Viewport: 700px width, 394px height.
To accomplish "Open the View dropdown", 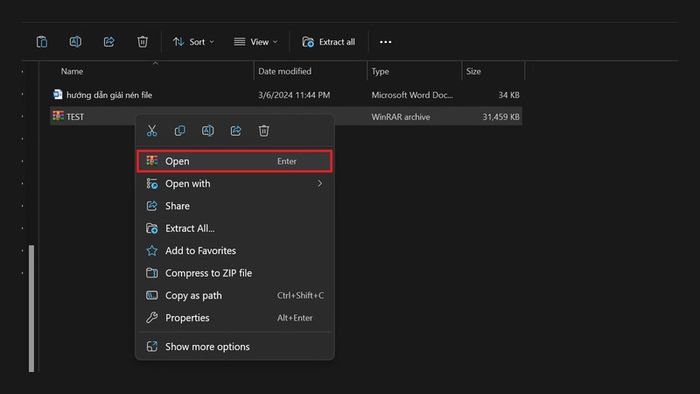I will click(x=256, y=42).
